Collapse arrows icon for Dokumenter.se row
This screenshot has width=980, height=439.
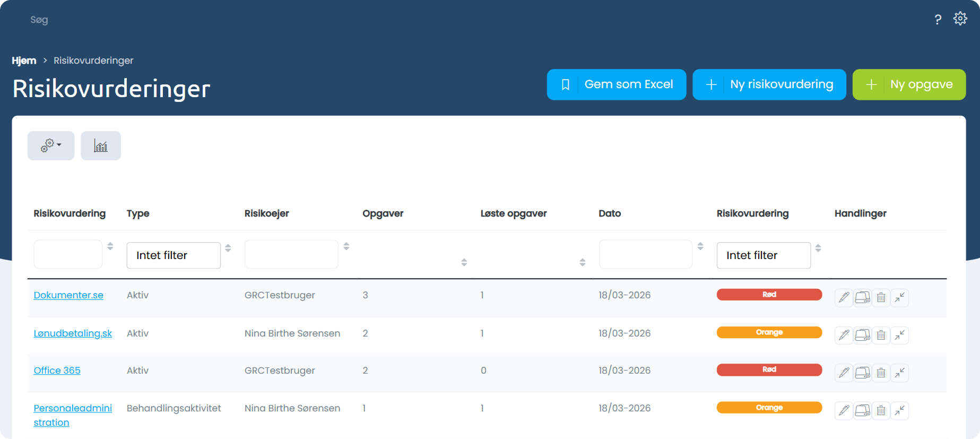tap(899, 297)
